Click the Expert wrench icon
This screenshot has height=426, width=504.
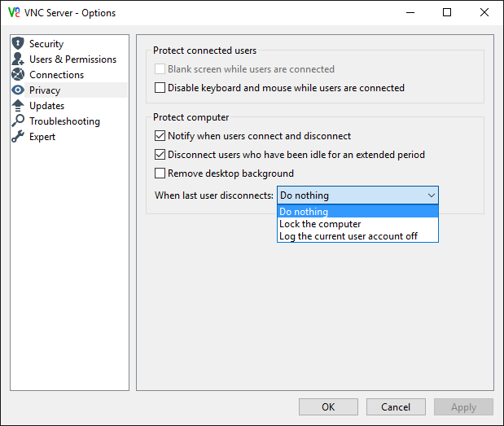click(18, 137)
